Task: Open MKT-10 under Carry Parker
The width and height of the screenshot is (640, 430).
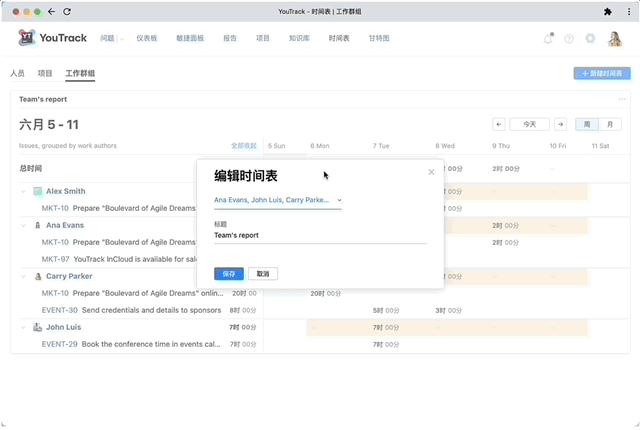Action: click(55, 293)
